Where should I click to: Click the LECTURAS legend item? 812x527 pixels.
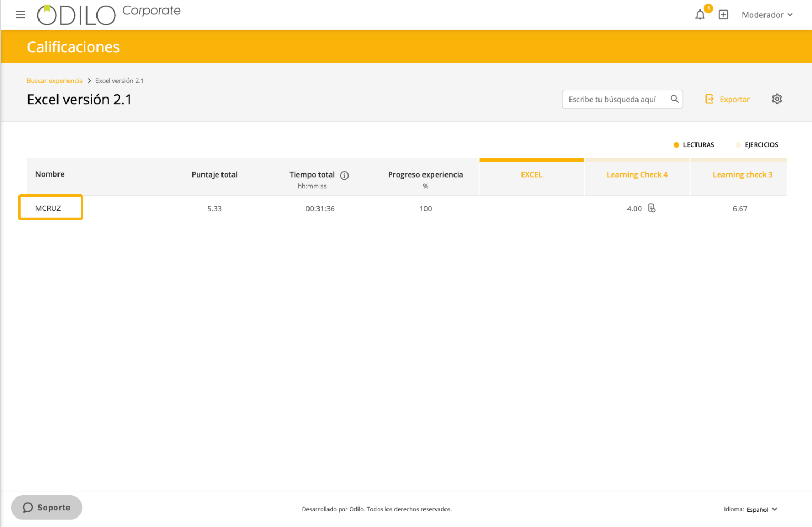pos(694,145)
